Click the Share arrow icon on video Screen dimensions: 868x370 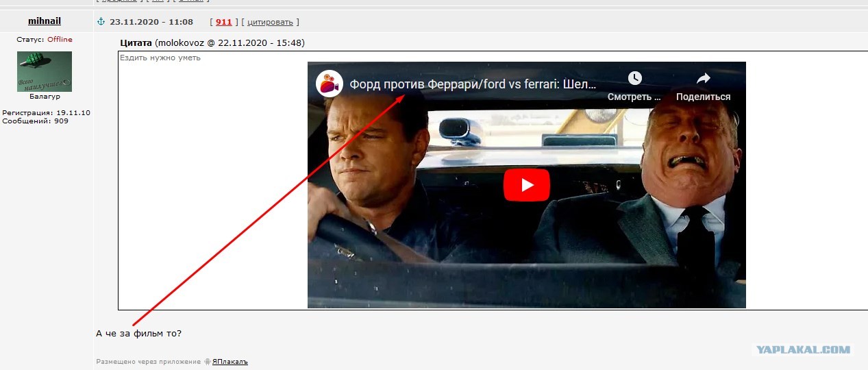704,78
